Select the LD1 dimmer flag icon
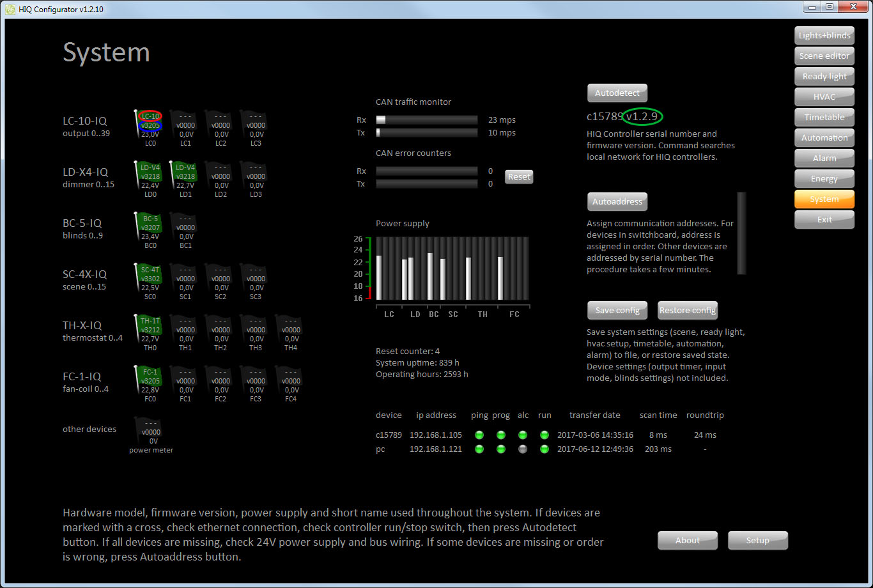Image resolution: width=873 pixels, height=588 pixels. (185, 175)
